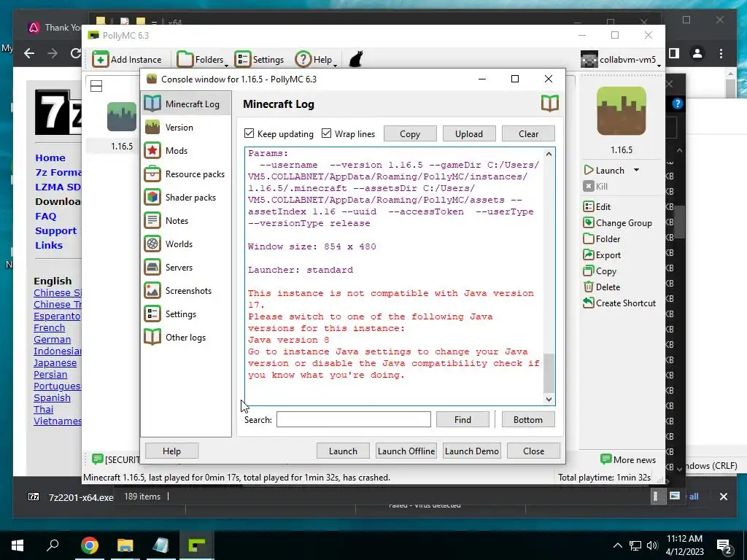The height and width of the screenshot is (560, 747).
Task: Click the log vertical scrollbar thumb
Action: [x=549, y=373]
